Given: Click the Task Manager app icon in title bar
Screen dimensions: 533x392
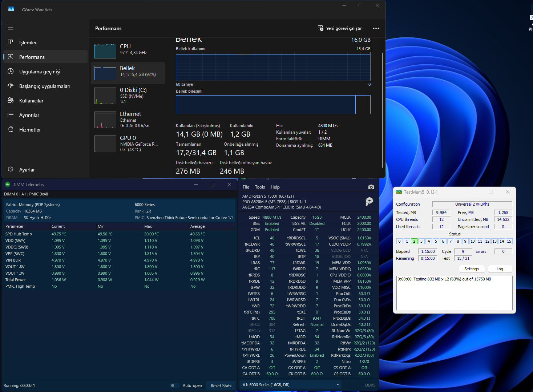Looking at the screenshot, I should point(11,9).
